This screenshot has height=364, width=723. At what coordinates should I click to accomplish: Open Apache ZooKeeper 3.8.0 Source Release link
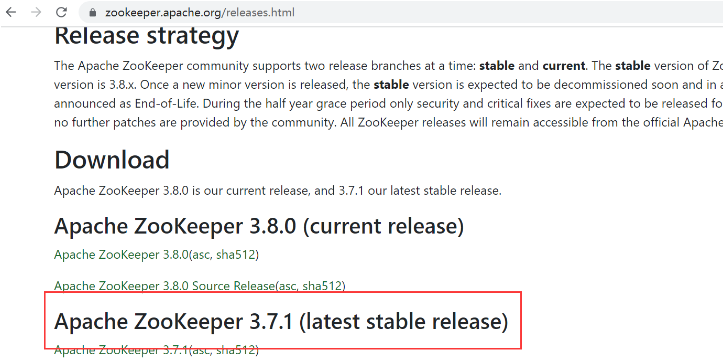pos(164,286)
